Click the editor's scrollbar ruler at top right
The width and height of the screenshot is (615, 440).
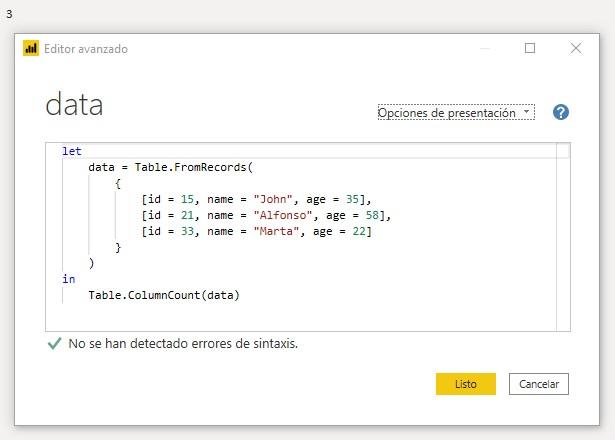(563, 151)
